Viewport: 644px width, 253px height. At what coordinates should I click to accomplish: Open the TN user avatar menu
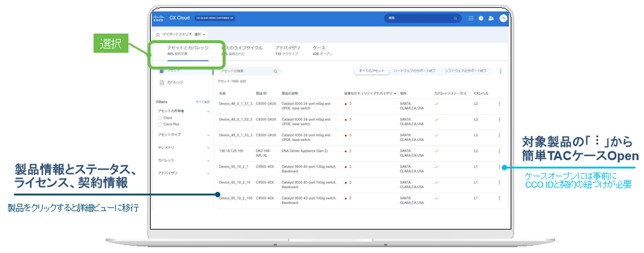503,18
